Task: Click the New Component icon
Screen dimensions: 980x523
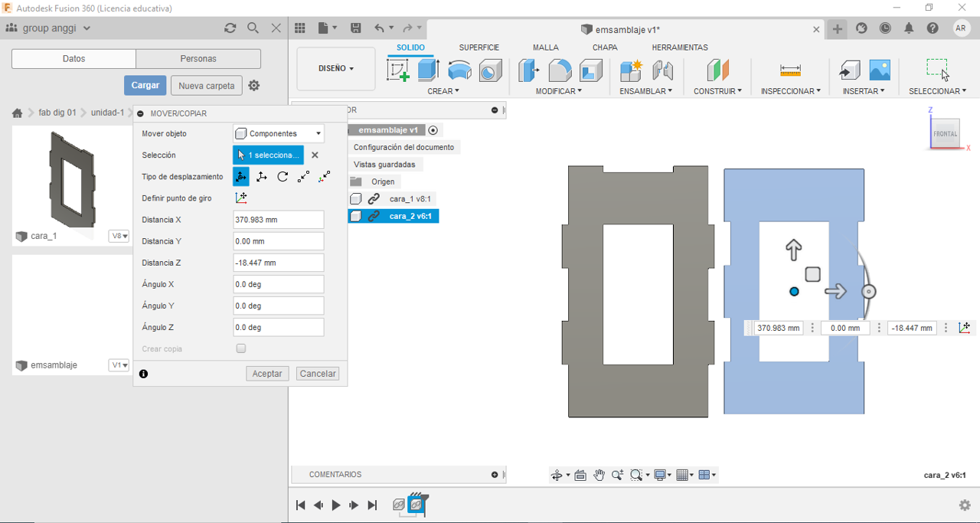Action: click(x=631, y=70)
